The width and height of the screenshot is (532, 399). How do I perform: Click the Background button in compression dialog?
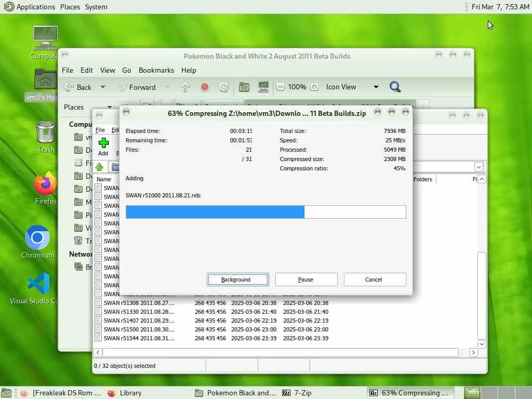tap(237, 280)
